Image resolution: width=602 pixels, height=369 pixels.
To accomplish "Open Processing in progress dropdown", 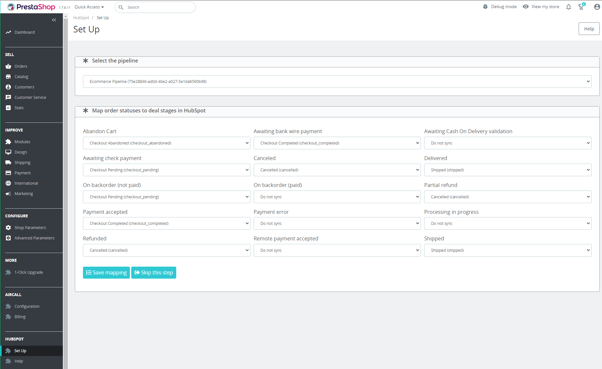I will pos(508,223).
